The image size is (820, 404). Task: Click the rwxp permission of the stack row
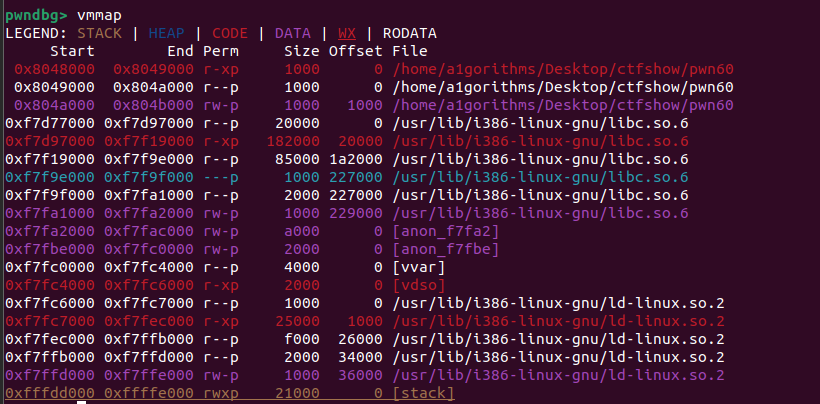220,393
